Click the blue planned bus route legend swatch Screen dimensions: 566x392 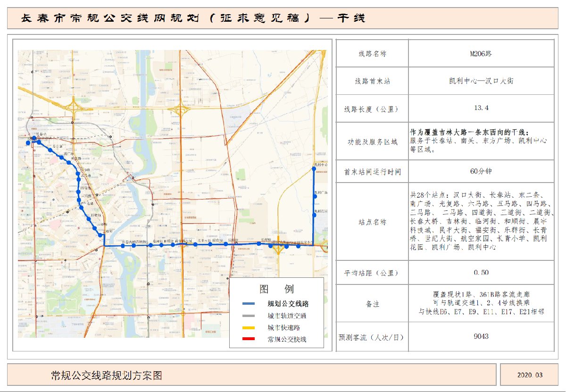pos(248,303)
